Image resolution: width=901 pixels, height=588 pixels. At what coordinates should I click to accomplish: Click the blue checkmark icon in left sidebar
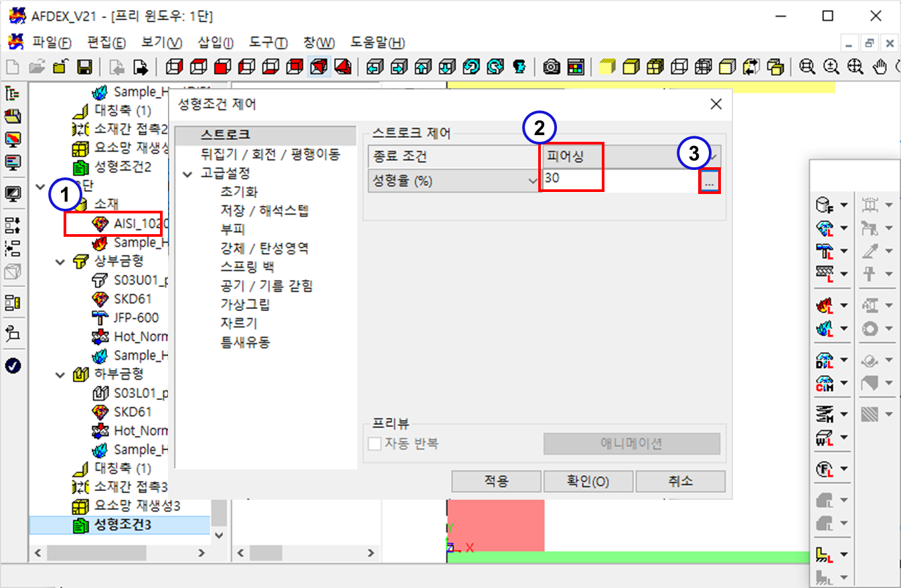point(13,365)
